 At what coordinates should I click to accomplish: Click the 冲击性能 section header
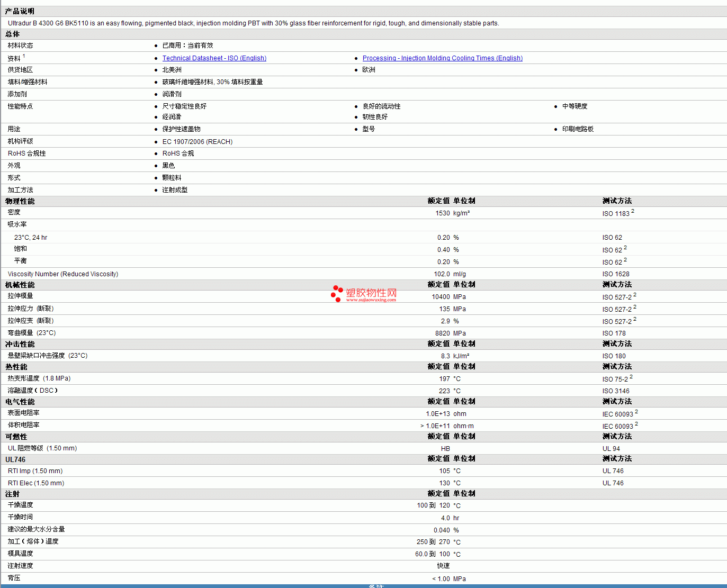tap(20, 344)
